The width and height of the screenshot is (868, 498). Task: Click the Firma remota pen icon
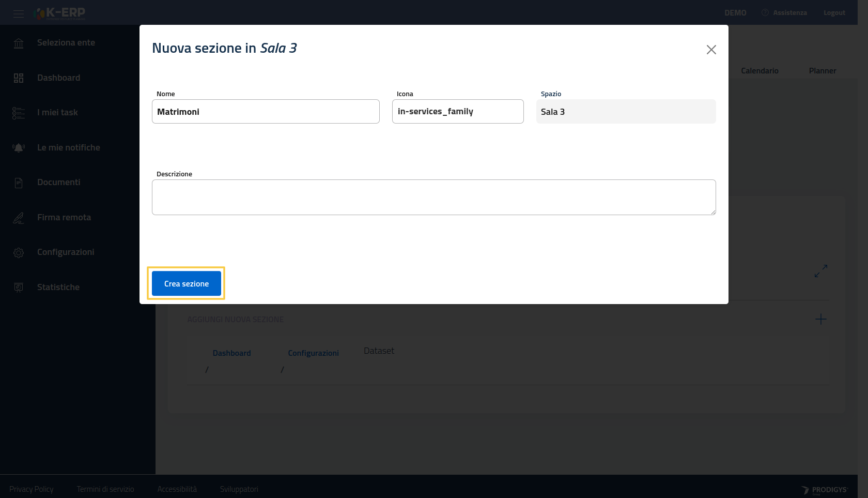point(19,218)
